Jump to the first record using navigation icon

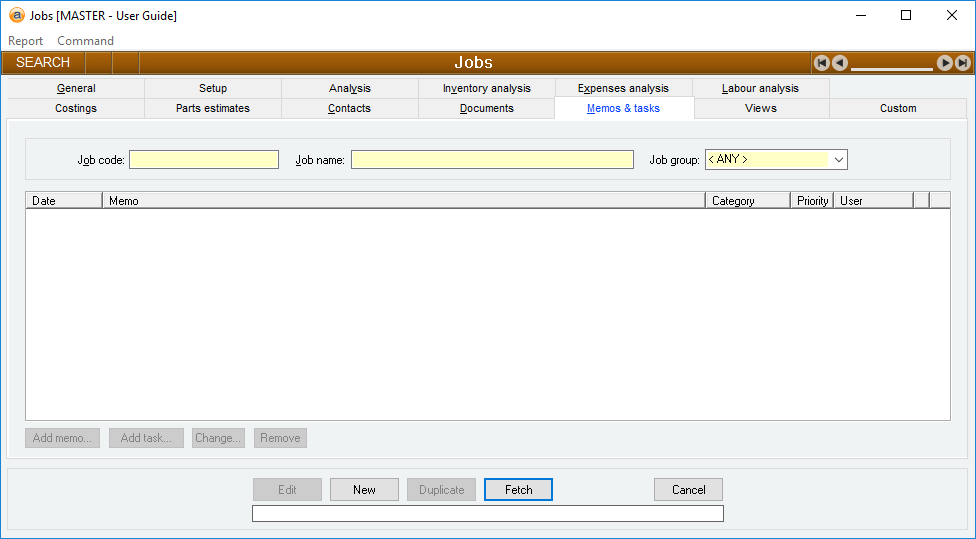(x=822, y=63)
